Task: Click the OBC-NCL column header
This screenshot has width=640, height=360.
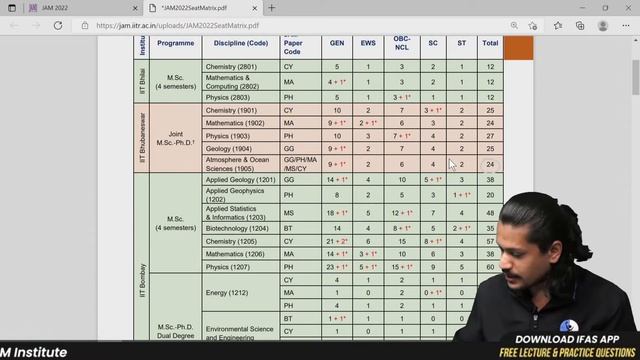Action: pos(402,43)
